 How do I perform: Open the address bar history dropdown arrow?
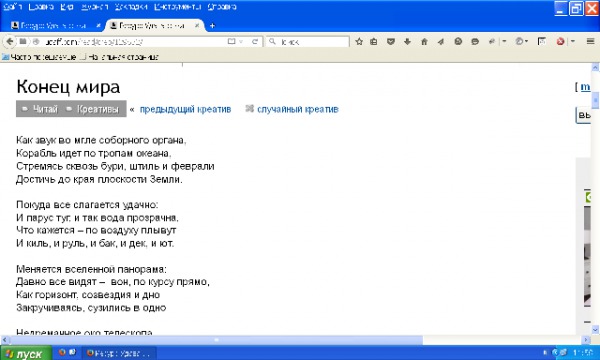pyautogui.click(x=241, y=41)
